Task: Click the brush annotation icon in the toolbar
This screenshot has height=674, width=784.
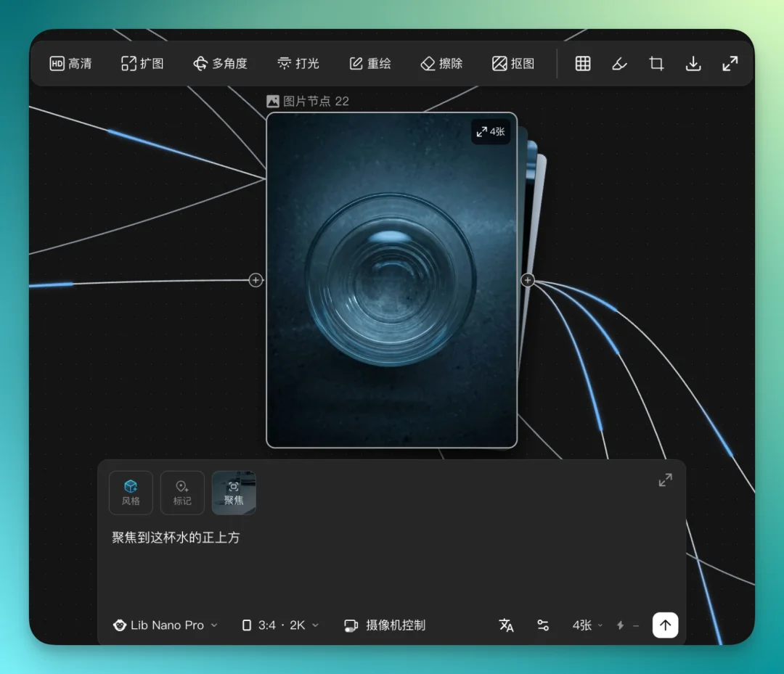Action: coord(619,63)
